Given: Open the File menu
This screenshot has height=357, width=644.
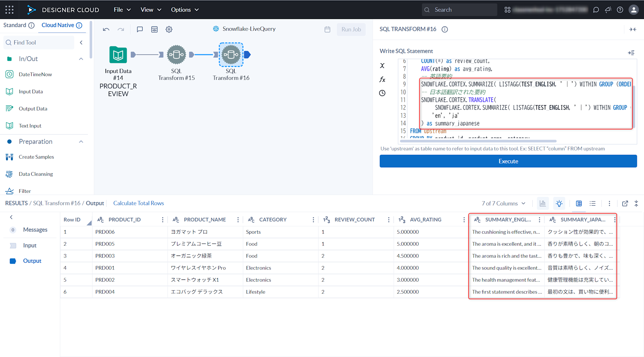Looking at the screenshot, I should 122,10.
